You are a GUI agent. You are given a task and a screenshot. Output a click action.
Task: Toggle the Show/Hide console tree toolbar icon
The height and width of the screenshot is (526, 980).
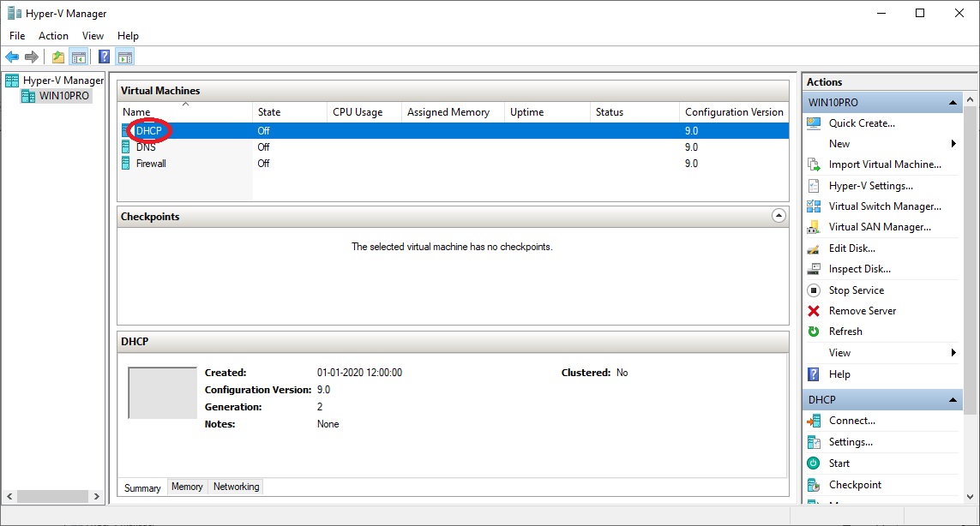79,57
